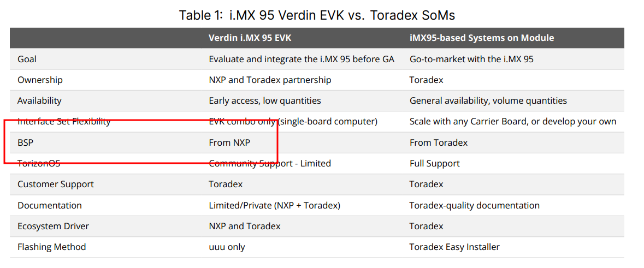Select the Ownership row label
The height and width of the screenshot is (268, 644).
tap(40, 80)
